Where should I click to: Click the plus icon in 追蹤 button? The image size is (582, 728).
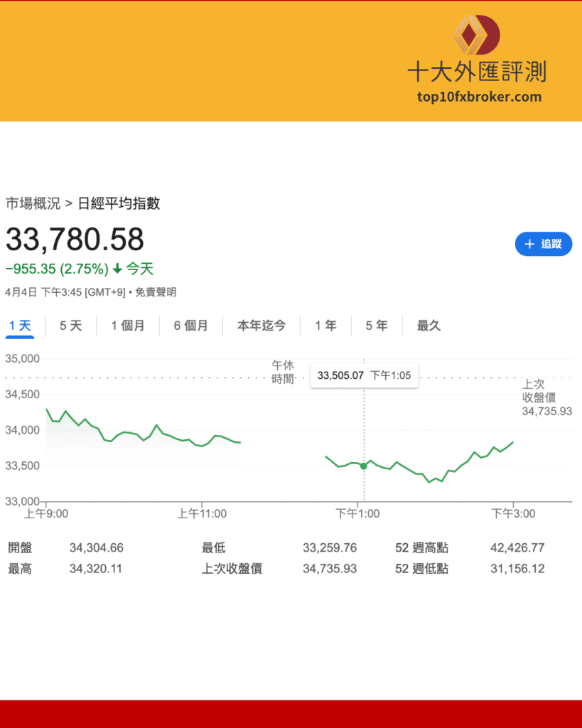pos(529,244)
